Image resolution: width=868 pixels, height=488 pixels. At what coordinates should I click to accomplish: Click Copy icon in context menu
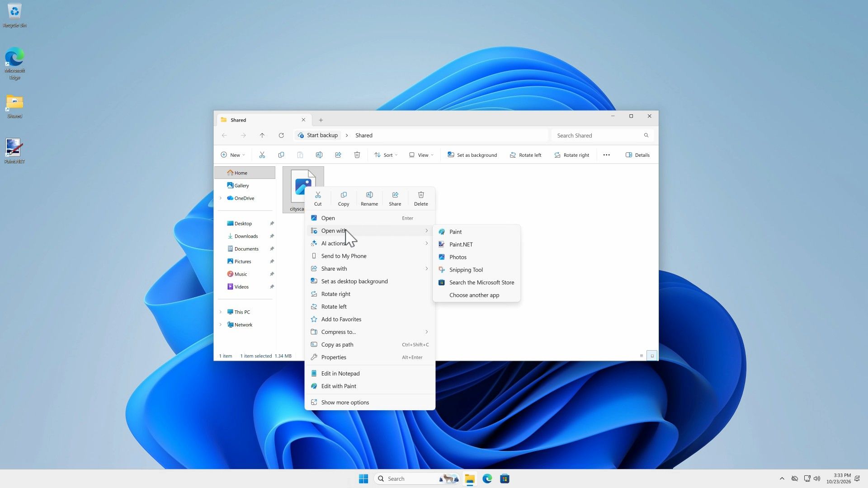(x=344, y=198)
